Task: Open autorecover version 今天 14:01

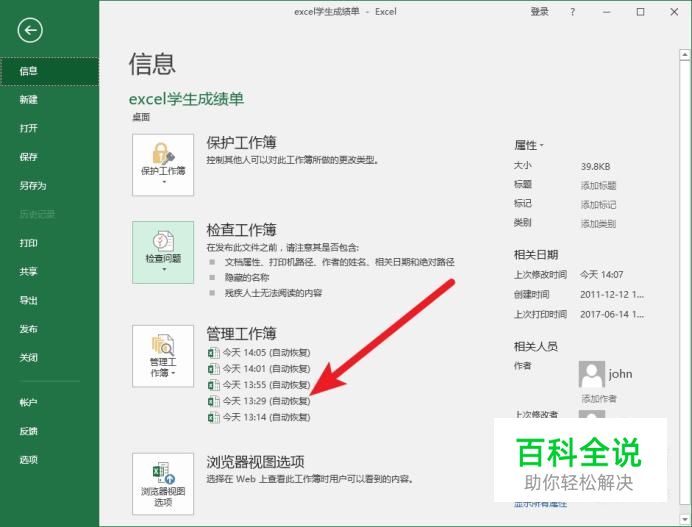Action: coord(259,369)
